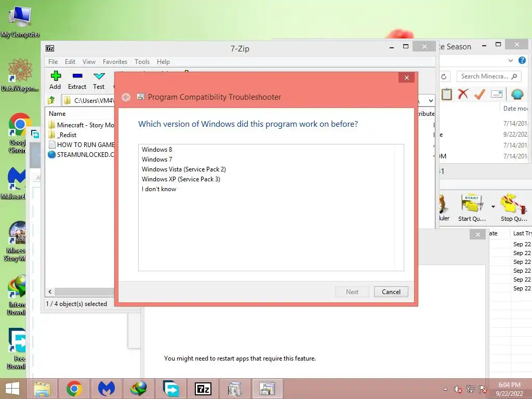Open the 7-Zip Help menu
Image resolution: width=532 pixels, height=399 pixels.
click(x=163, y=62)
